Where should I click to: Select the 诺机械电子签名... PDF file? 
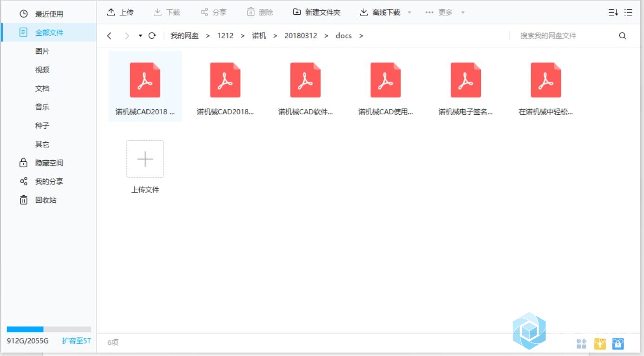(466, 86)
